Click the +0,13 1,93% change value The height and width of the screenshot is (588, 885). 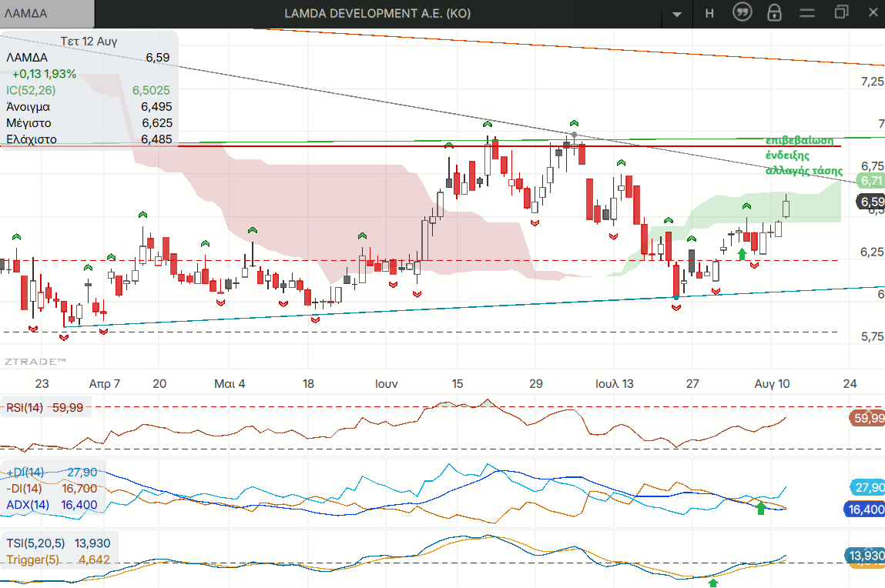tap(44, 74)
